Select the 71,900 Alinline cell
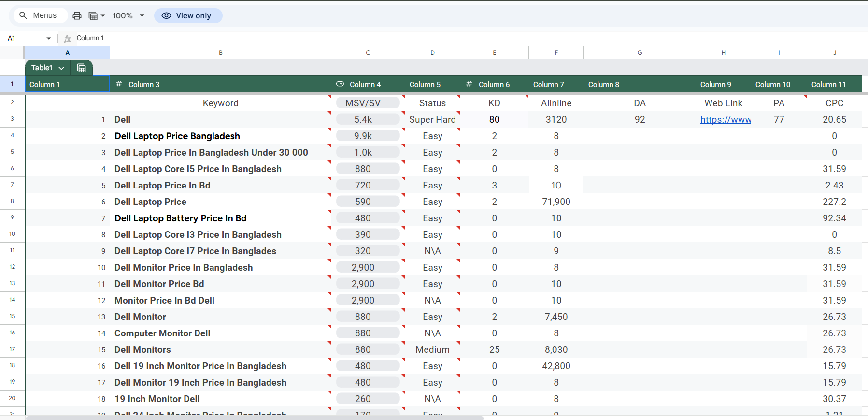Image resolution: width=868 pixels, height=420 pixels. click(x=556, y=202)
